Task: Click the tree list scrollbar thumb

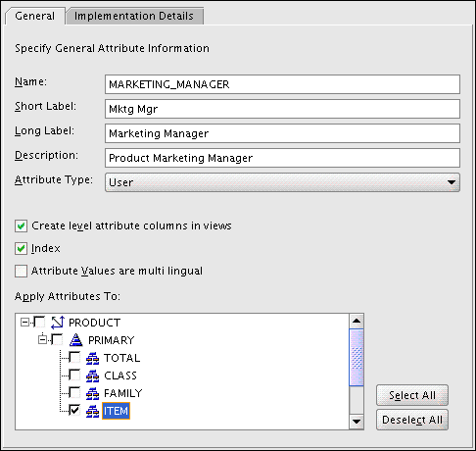Action: coord(357,358)
